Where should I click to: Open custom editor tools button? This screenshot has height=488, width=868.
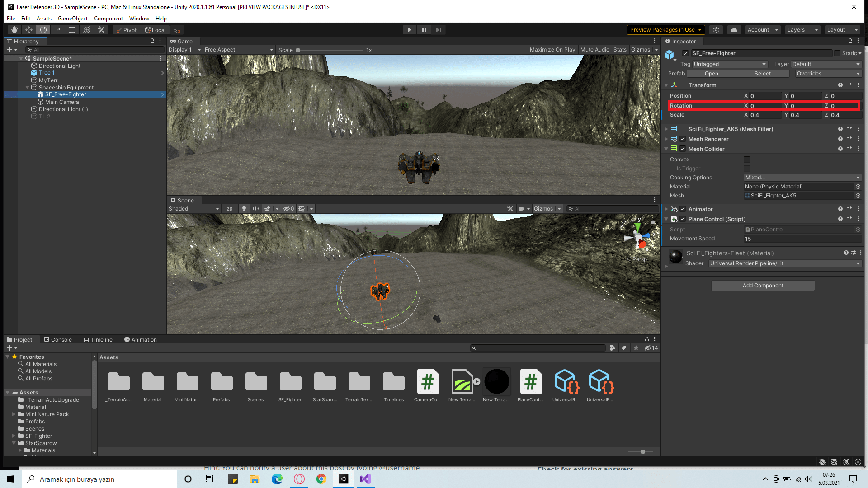(101, 30)
